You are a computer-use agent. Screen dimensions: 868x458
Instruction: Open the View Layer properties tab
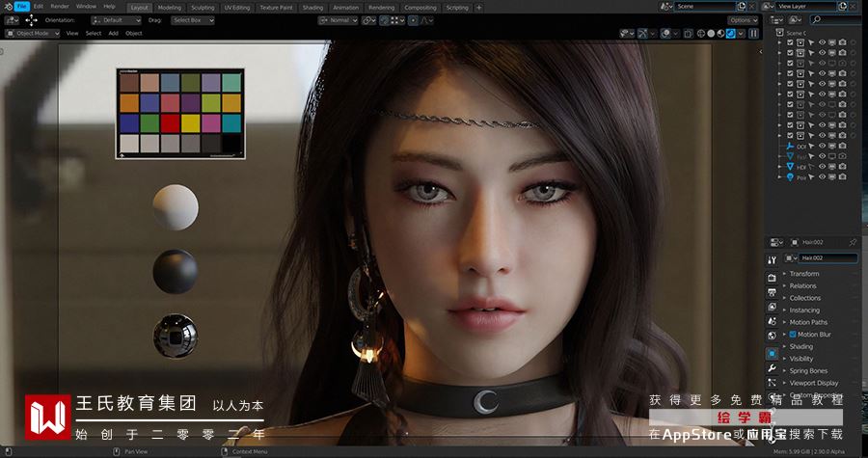coord(773,307)
